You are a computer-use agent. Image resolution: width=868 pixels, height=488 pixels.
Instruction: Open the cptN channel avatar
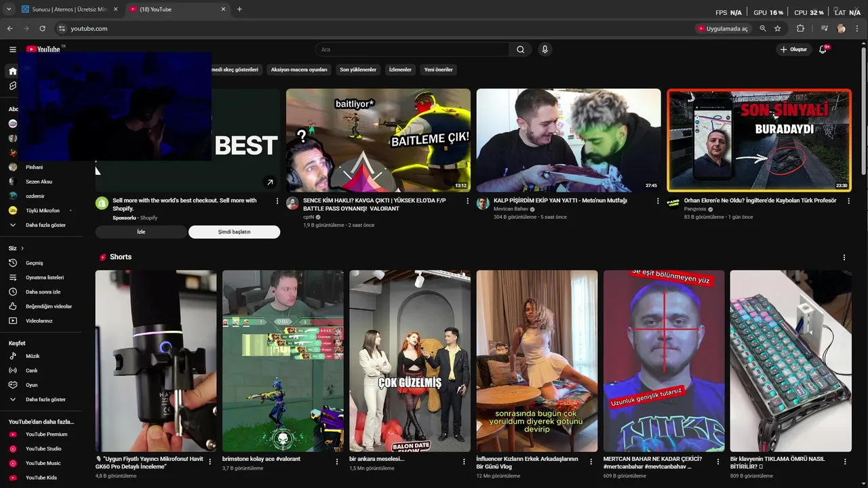point(292,203)
